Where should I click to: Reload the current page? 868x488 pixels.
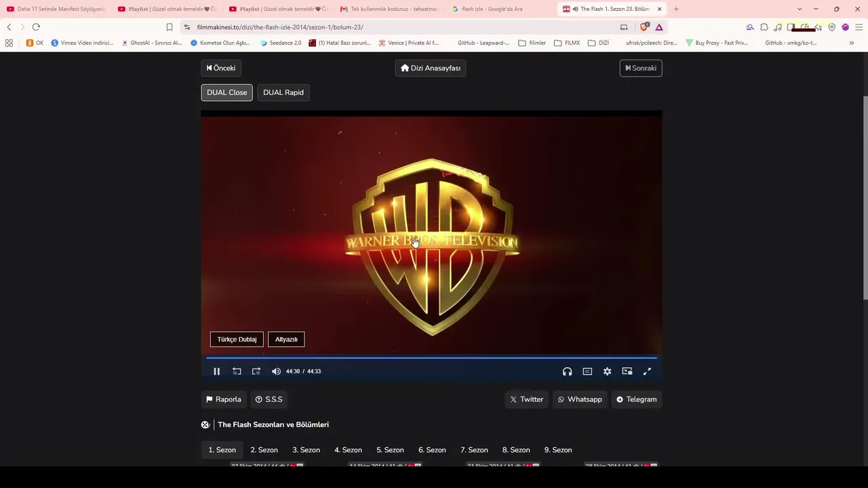(36, 27)
